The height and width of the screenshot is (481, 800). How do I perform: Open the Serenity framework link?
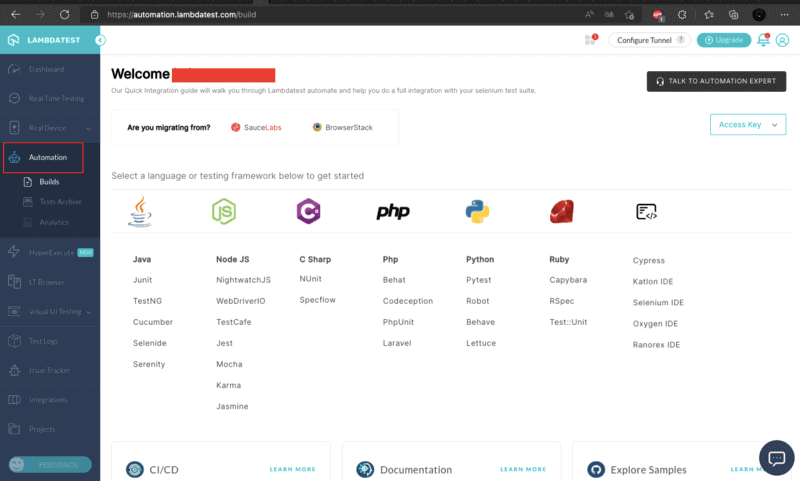[x=149, y=364]
